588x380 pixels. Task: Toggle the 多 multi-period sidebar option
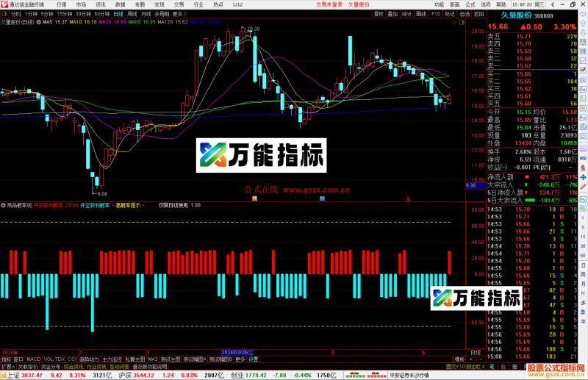point(583,303)
